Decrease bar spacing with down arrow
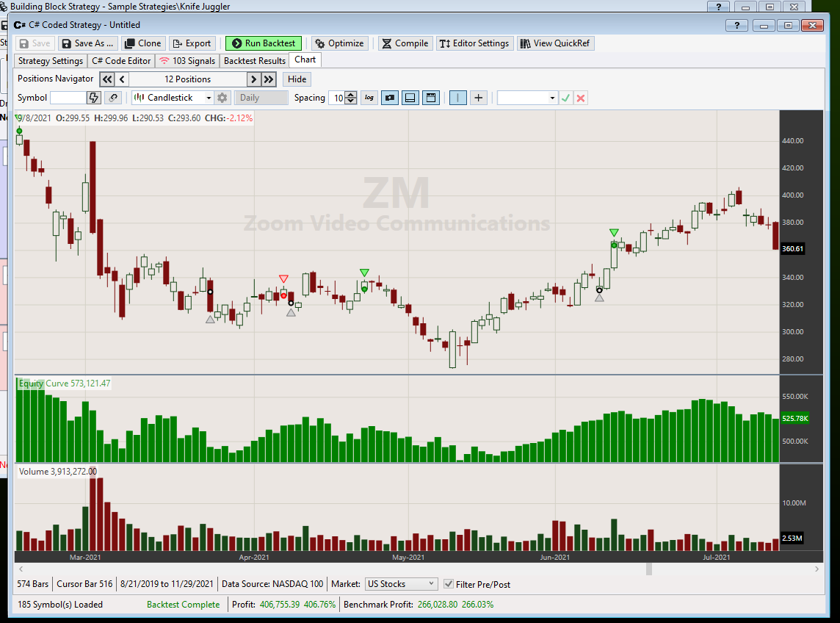This screenshot has height=623, width=840. click(351, 101)
